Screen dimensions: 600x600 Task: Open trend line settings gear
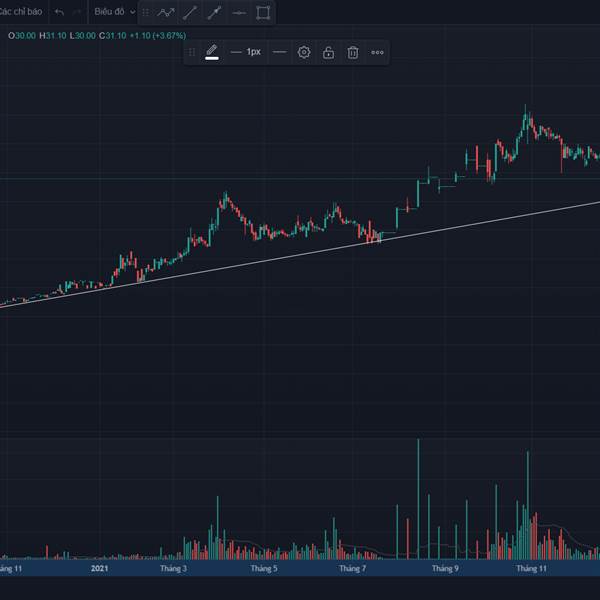coord(304,52)
